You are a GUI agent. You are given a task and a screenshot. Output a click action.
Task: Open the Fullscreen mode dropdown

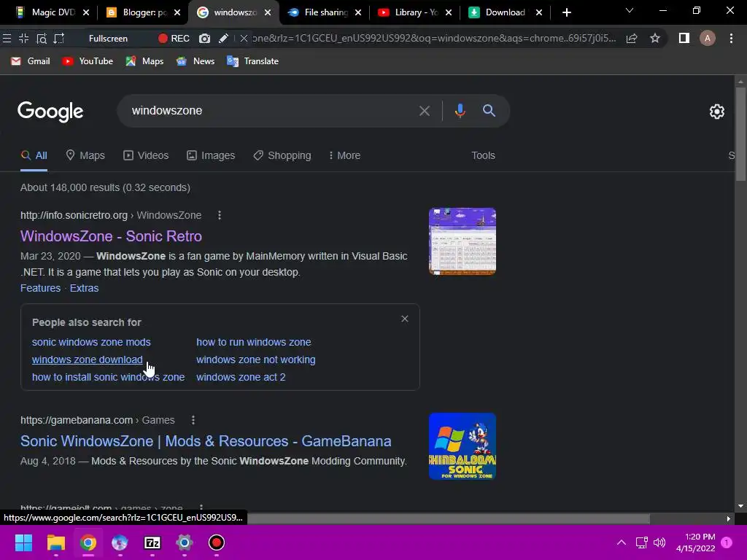pyautogui.click(x=108, y=39)
